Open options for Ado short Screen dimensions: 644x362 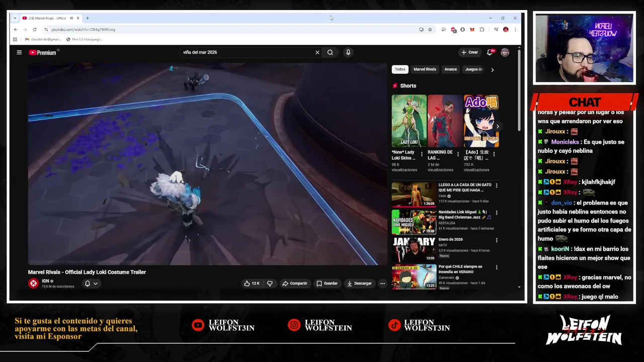(494, 154)
